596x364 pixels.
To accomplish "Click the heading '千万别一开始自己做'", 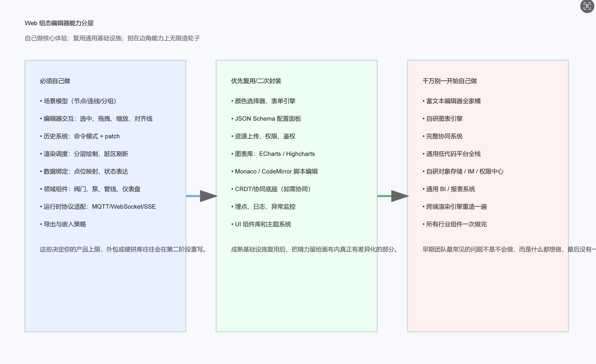I will [450, 81].
